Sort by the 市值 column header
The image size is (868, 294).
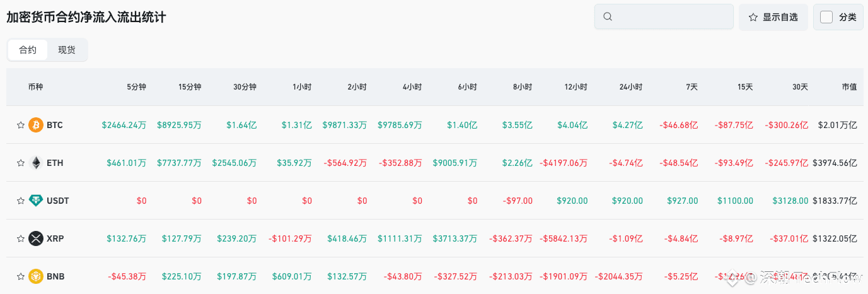tap(849, 87)
